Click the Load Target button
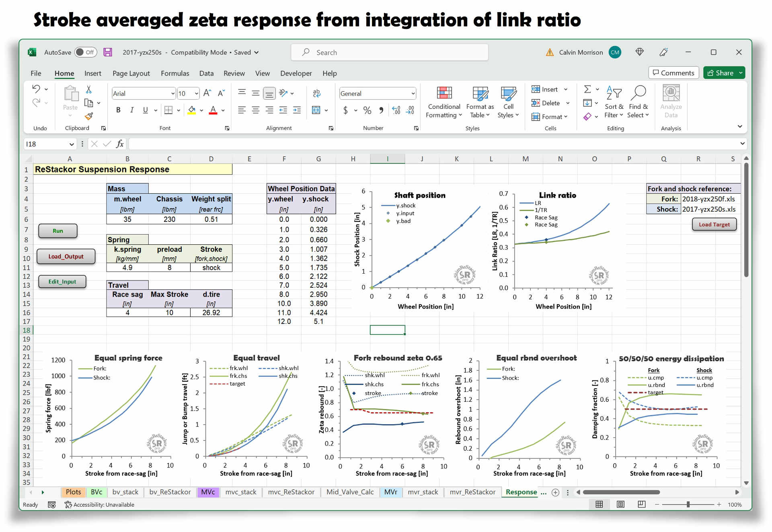772x532 pixels. click(714, 224)
